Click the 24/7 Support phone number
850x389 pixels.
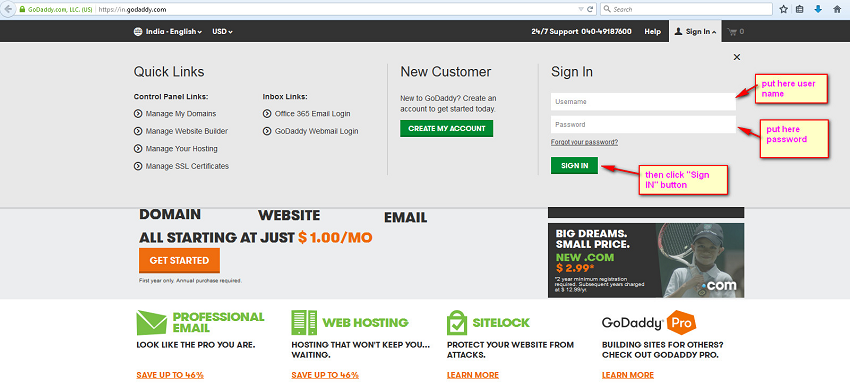tap(606, 31)
